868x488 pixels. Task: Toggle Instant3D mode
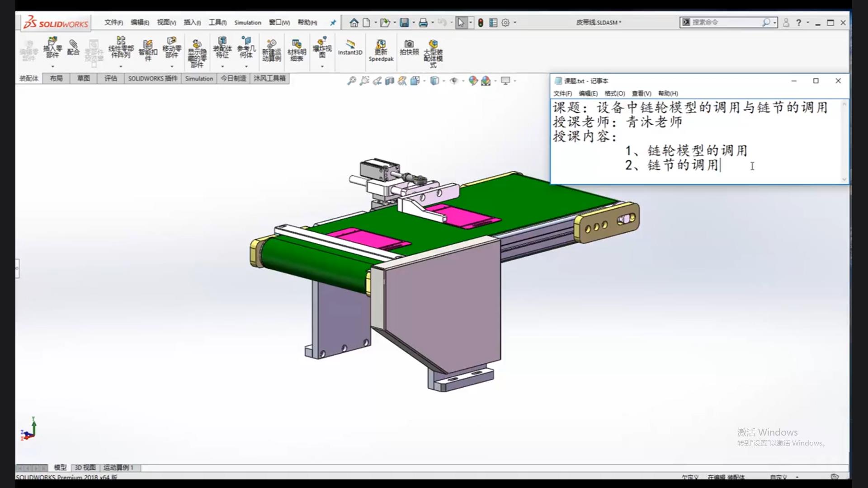pos(350,47)
